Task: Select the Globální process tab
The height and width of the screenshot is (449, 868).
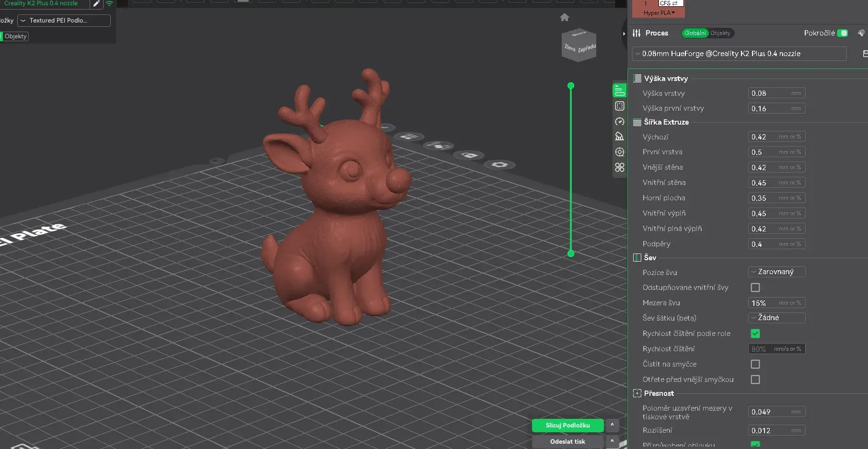Action: click(x=695, y=33)
